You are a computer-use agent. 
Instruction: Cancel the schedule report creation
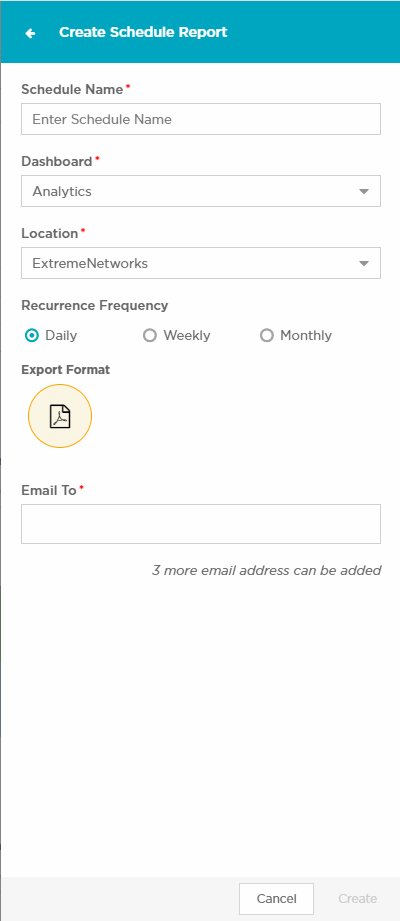pyautogui.click(x=277, y=899)
